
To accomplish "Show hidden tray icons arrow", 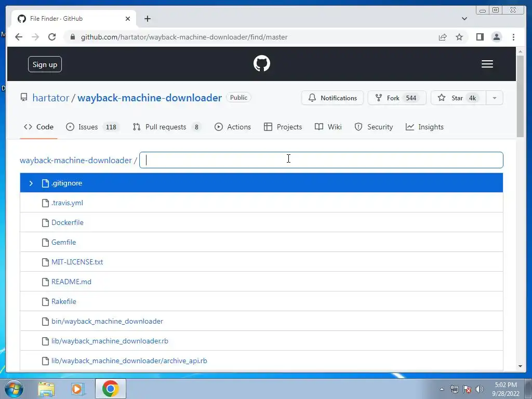I will click(x=442, y=389).
